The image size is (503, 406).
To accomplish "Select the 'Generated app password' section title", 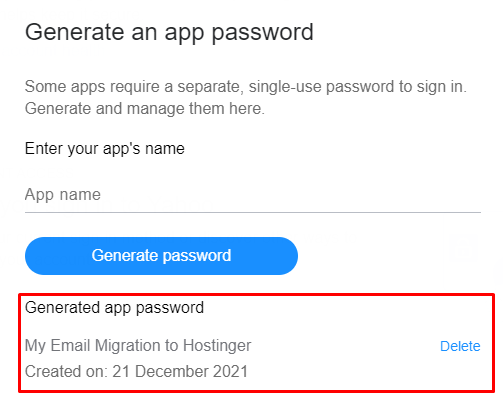I will click(114, 308).
